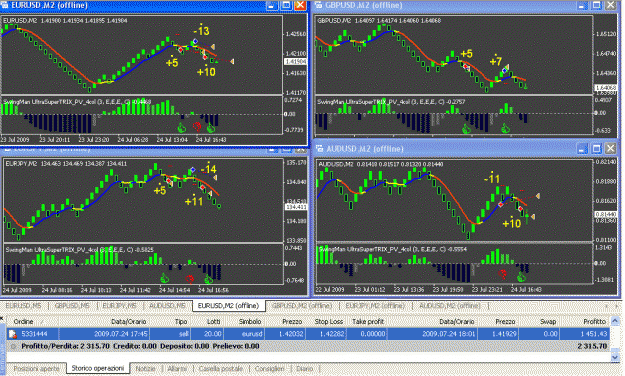625x376 pixels.
Task: Click the -13 label on EURUSD chart
Action: (x=201, y=31)
